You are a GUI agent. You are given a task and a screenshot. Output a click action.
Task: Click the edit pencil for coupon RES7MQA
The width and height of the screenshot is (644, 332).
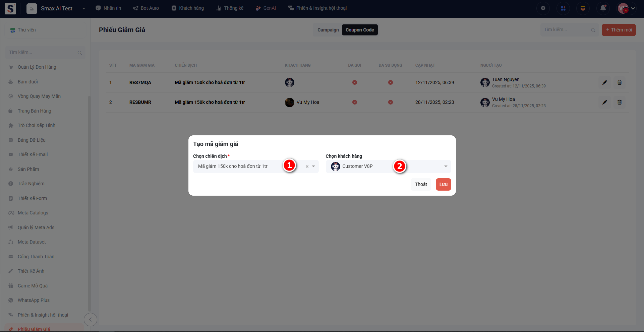[x=605, y=82]
